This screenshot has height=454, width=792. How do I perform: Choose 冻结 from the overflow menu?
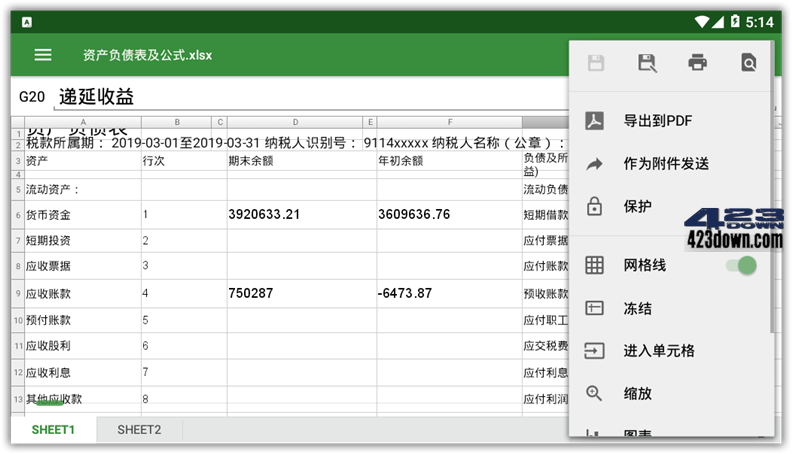coord(637,308)
